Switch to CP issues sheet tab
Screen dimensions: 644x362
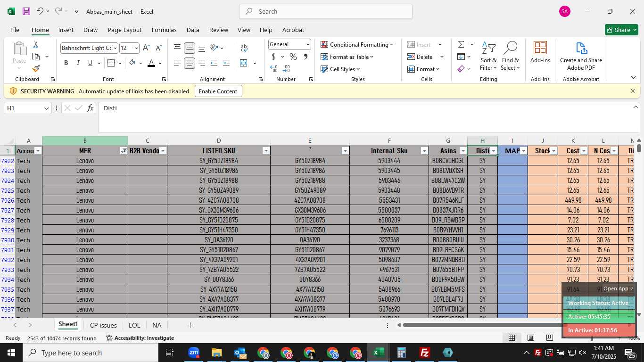[103, 325]
